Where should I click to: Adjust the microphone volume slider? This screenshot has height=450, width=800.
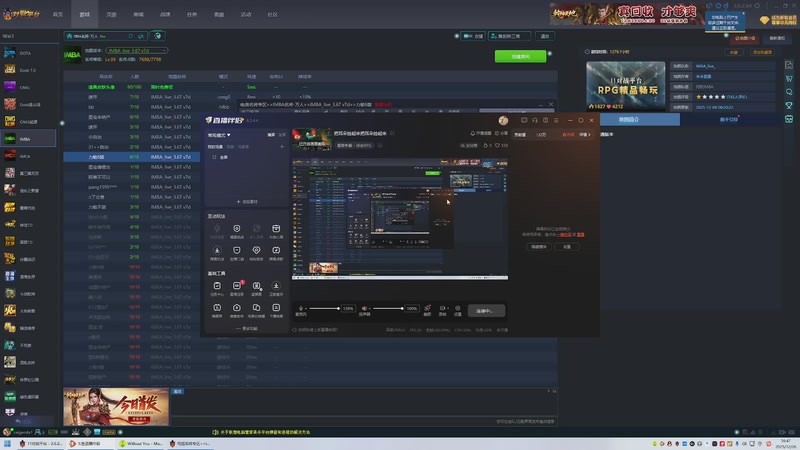323,308
